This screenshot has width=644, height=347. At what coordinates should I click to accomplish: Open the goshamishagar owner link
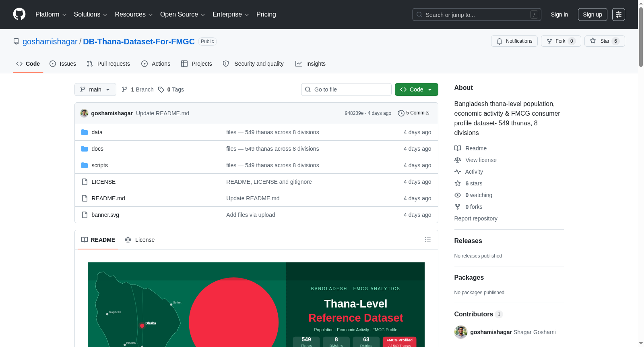click(x=50, y=42)
